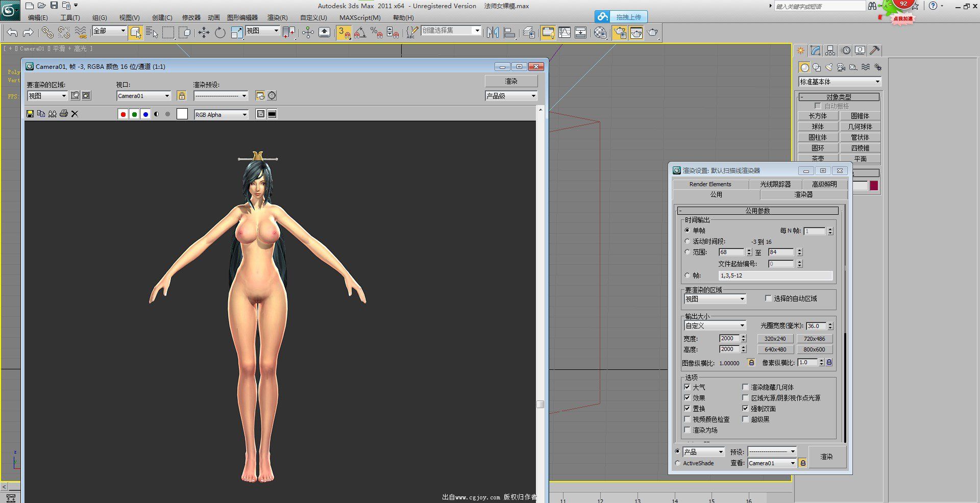Click the 800x600 preset size button
This screenshot has height=503, width=980.
coord(814,349)
